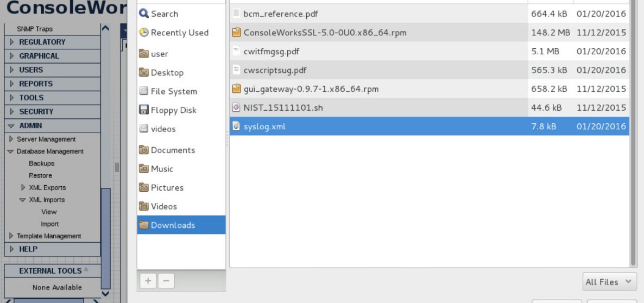This screenshot has width=644, height=303.
Task: Click the navigation panel scroll down arrow
Action: pyautogui.click(x=105, y=293)
